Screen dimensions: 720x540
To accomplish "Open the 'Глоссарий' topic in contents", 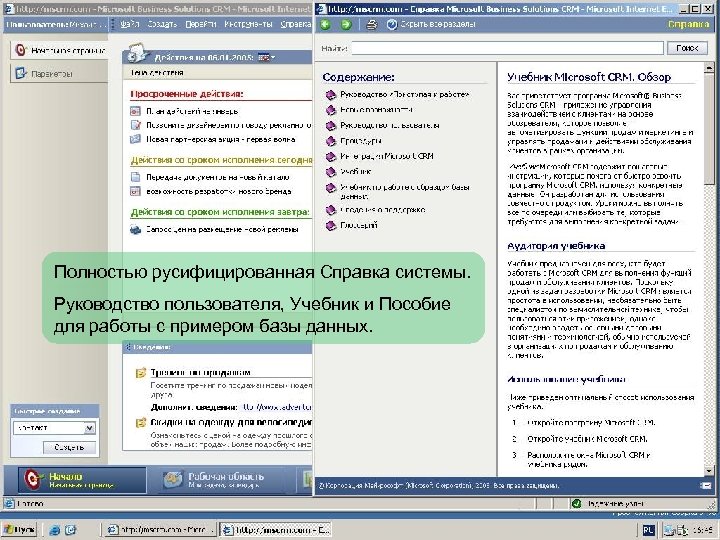I will click(x=359, y=225).
